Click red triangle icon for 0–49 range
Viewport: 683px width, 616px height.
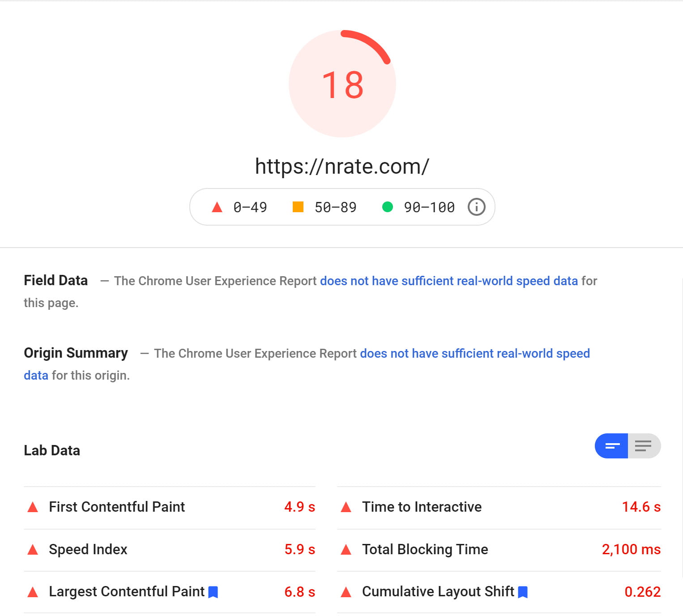(217, 207)
